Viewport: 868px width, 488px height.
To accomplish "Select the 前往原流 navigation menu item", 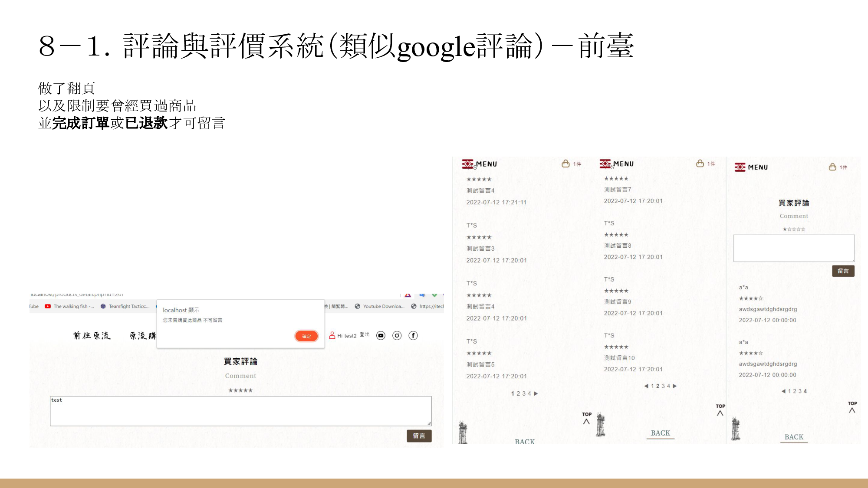I will coord(92,335).
